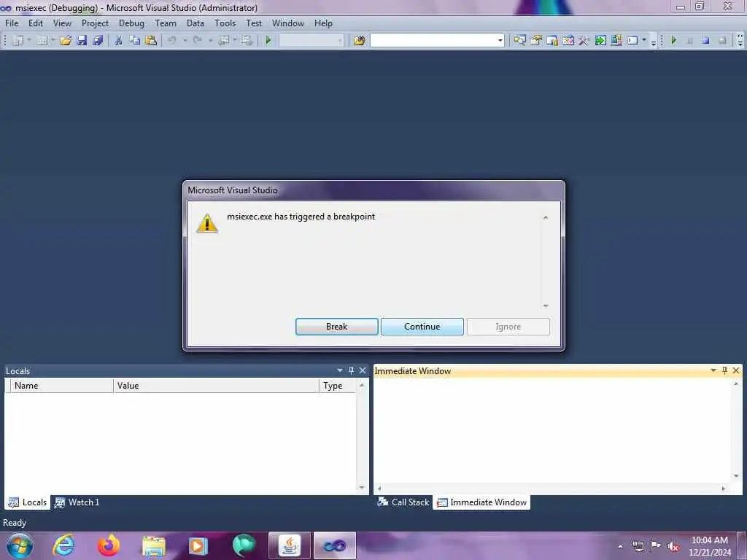Open the Immediate Window position dropdown arrow

(x=713, y=370)
